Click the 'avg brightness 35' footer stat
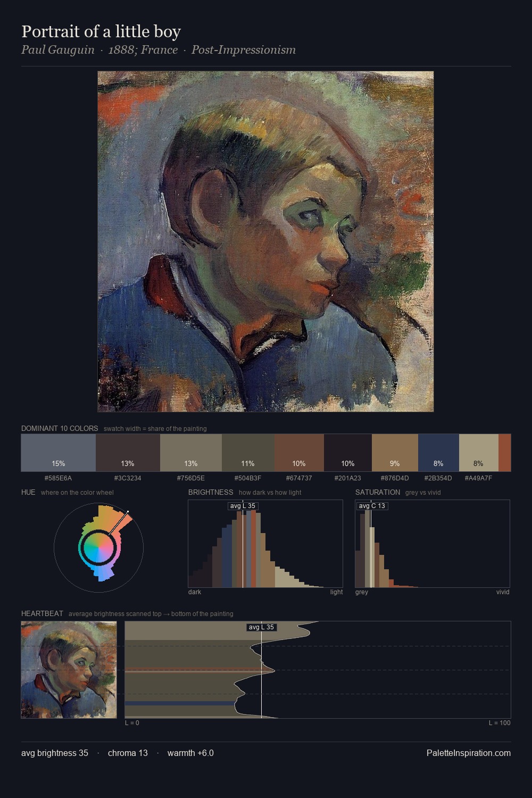This screenshot has width=532, height=798. 55,753
